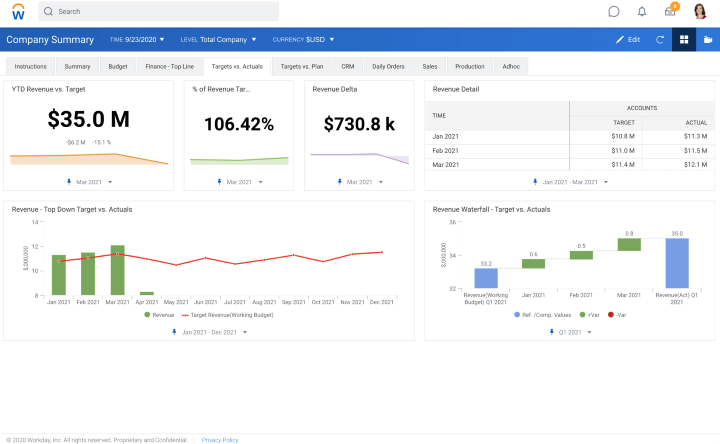This screenshot has width=720, height=444.
Task: Open the user profile avatar
Action: pos(700,12)
